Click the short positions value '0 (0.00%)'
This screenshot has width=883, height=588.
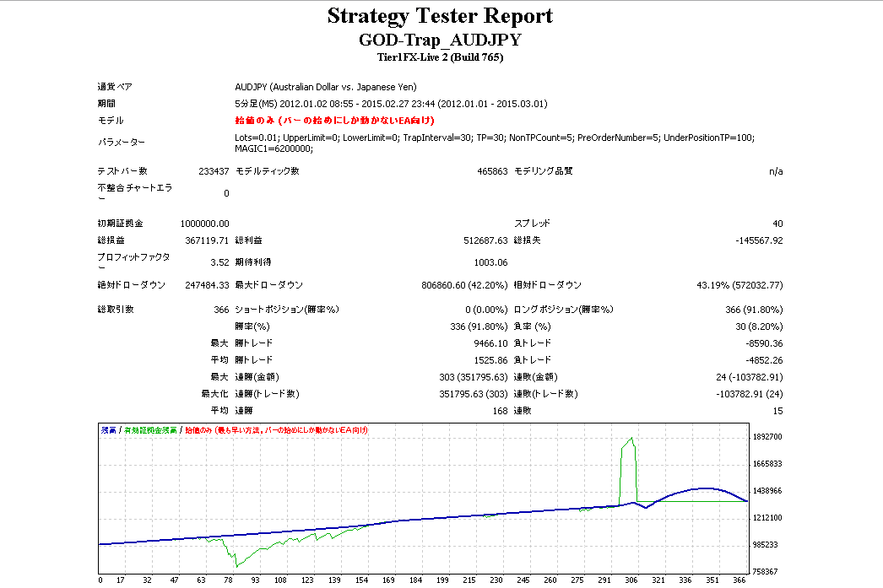[x=486, y=310]
